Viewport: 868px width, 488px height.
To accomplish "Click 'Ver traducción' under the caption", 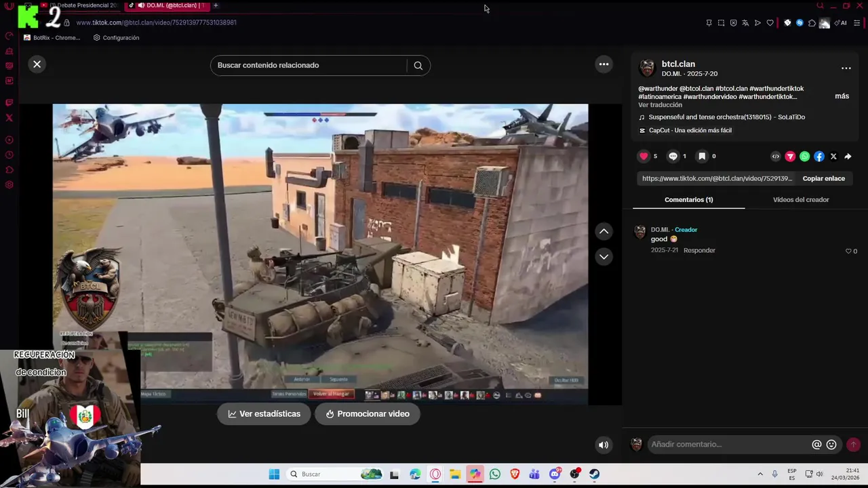I will click(x=660, y=105).
